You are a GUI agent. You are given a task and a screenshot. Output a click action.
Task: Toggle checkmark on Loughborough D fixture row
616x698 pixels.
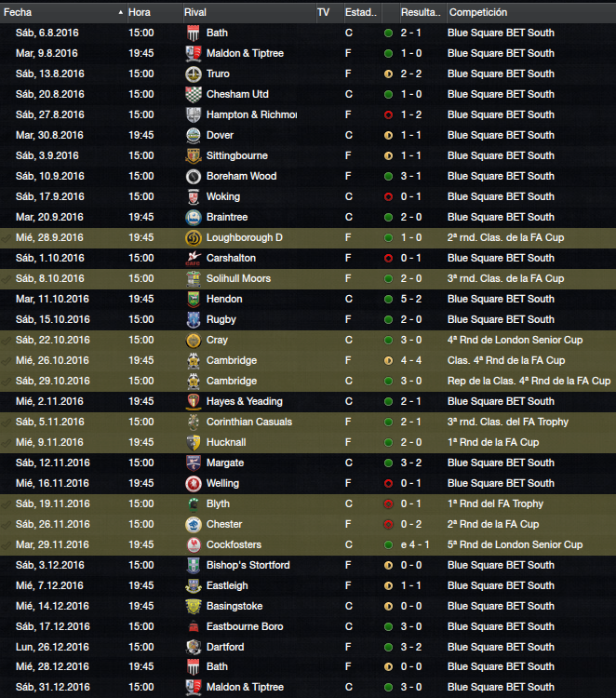(x=7, y=238)
